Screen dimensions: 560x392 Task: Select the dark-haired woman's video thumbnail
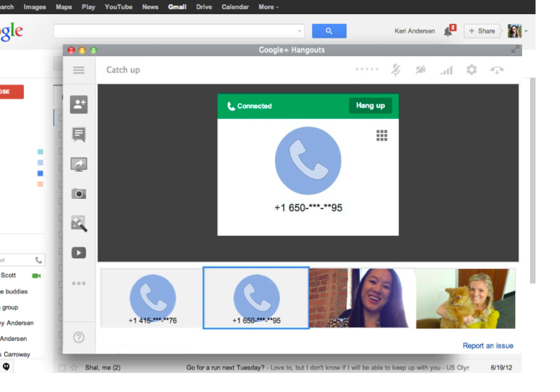pyautogui.click(x=363, y=298)
